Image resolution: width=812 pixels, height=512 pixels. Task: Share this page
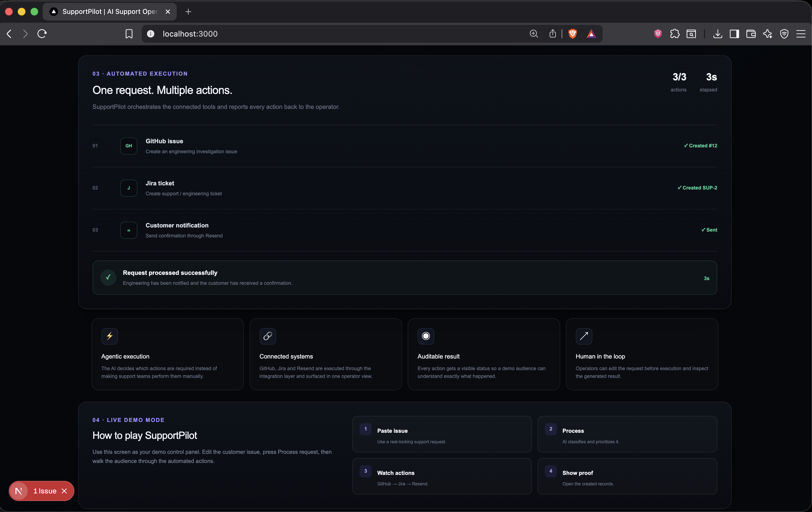point(553,34)
